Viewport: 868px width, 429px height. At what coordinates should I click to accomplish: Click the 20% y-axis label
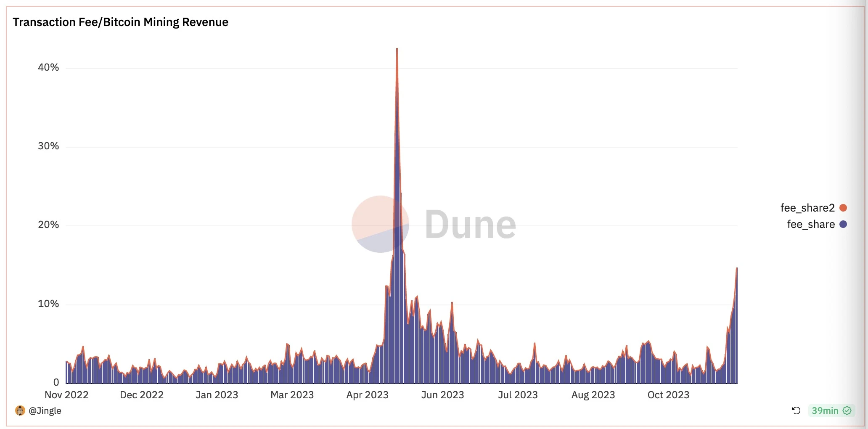pos(48,225)
